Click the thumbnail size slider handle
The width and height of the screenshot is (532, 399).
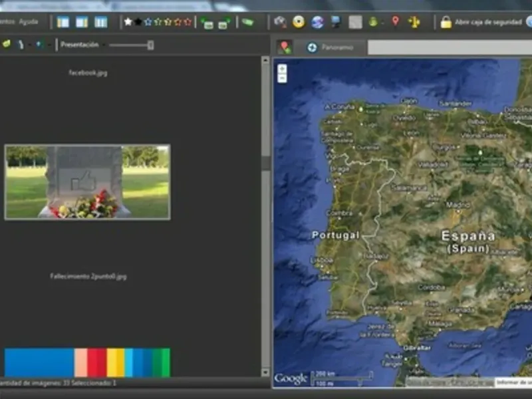pyautogui.click(x=151, y=45)
